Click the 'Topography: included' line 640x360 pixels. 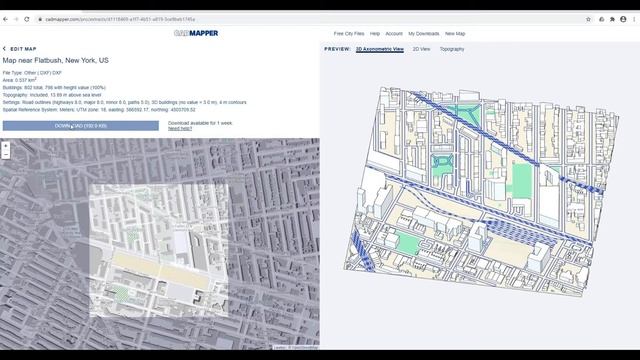pos(52,95)
